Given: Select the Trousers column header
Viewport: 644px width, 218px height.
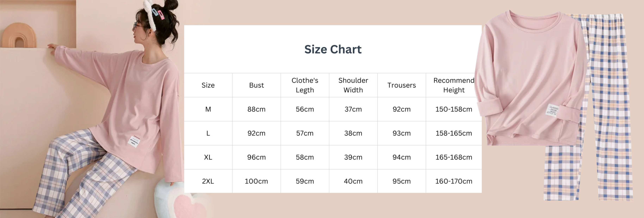Looking at the screenshot, I should pos(402,85).
